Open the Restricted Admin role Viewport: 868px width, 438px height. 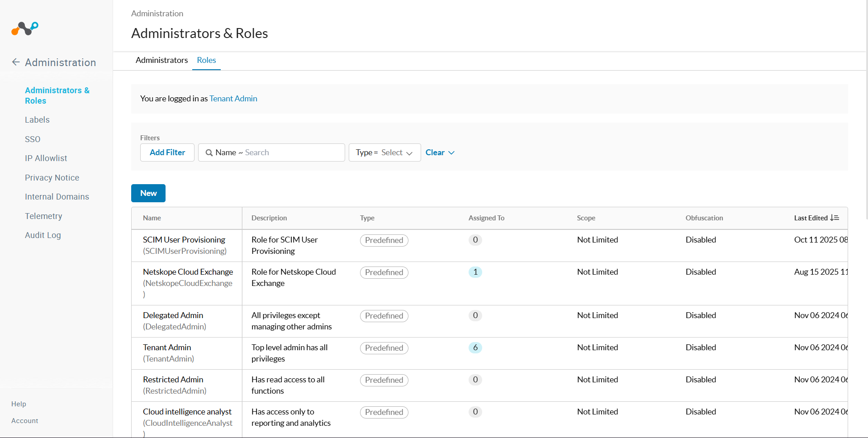[173, 379]
